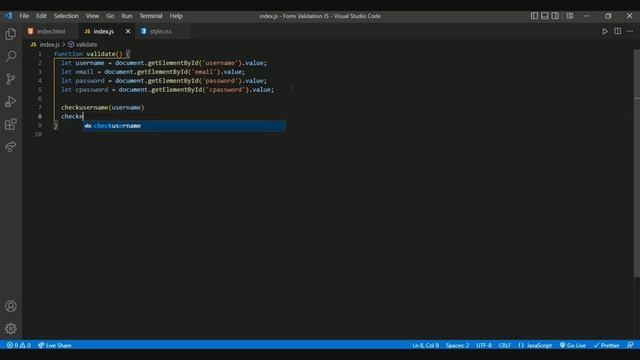
Task: Toggle secondary side bar layout icon
Action: point(555,16)
